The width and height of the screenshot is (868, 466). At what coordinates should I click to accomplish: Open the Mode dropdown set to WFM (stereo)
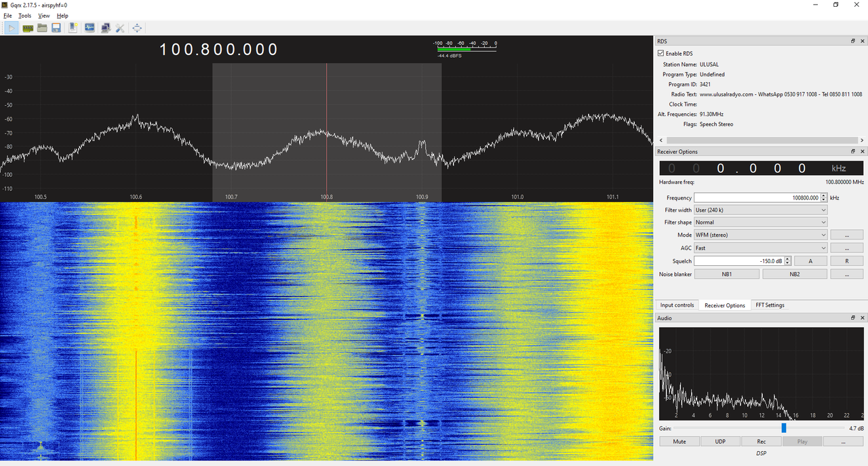point(760,235)
